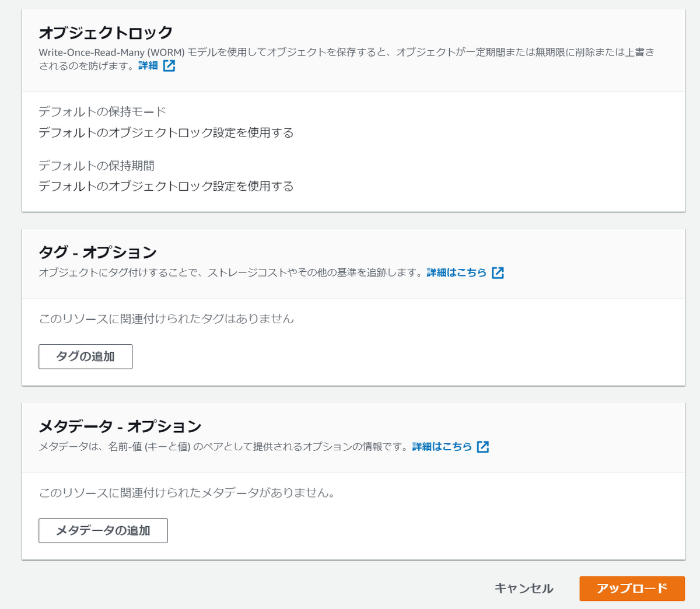Click the タグの追加 button
This screenshot has height=609, width=700.
(85, 356)
